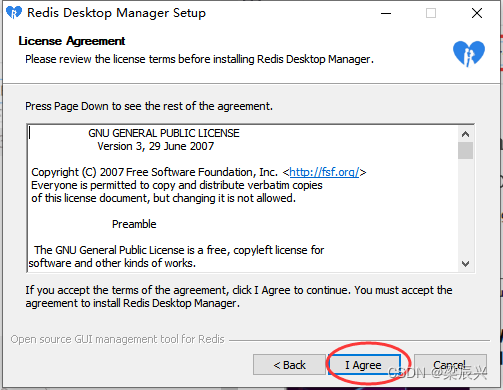Click the Redis Desktop Manager Setup title text
This screenshot has width=503, height=390.
tap(116, 13)
